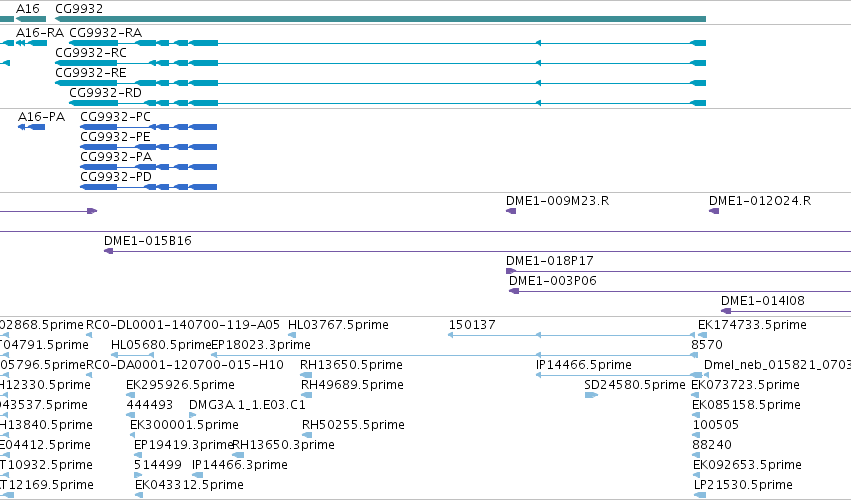Click the EK043312.5prime EST label

click(189, 485)
